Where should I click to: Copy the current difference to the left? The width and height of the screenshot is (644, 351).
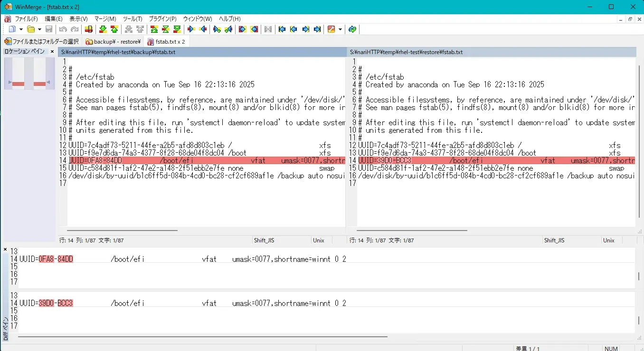(x=204, y=29)
